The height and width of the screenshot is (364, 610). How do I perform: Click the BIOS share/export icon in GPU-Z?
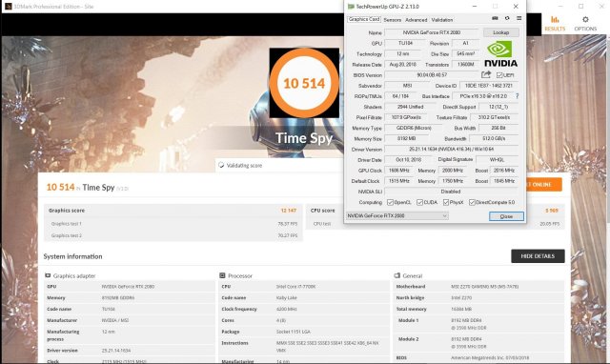click(x=486, y=74)
